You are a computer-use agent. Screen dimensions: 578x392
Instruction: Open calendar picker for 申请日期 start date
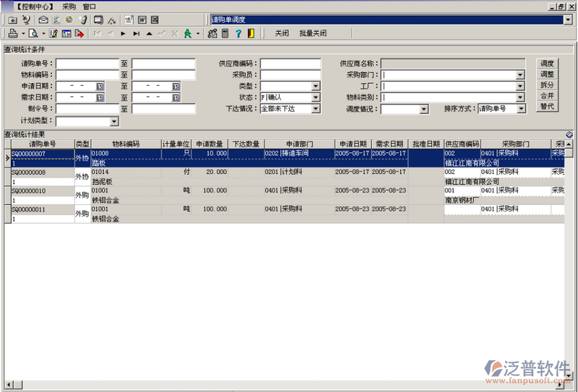coord(100,86)
